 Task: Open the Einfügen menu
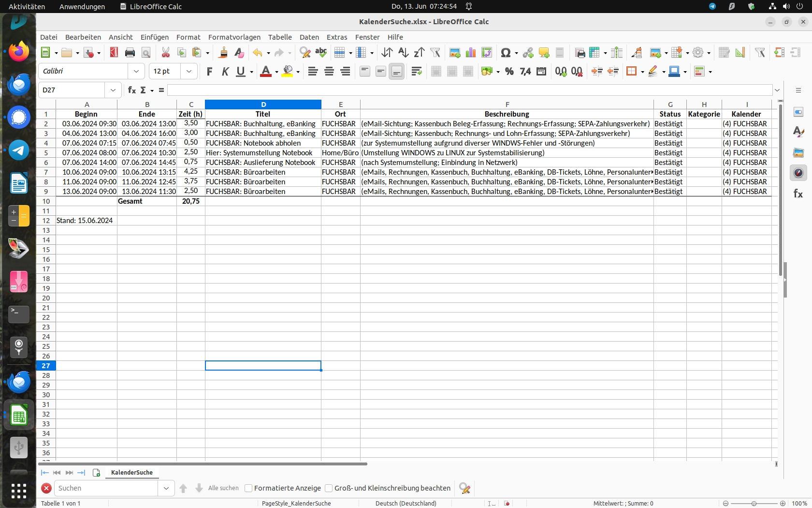click(154, 37)
